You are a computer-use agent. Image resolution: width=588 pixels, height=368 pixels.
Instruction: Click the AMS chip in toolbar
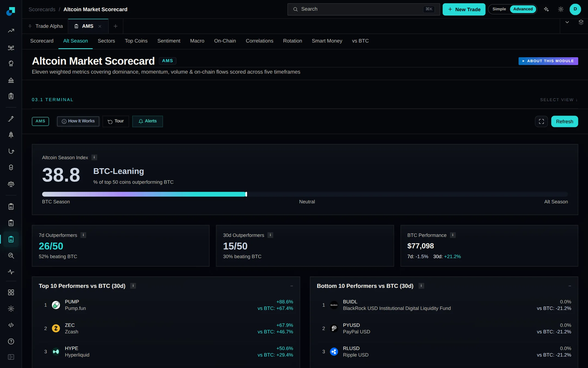click(40, 121)
